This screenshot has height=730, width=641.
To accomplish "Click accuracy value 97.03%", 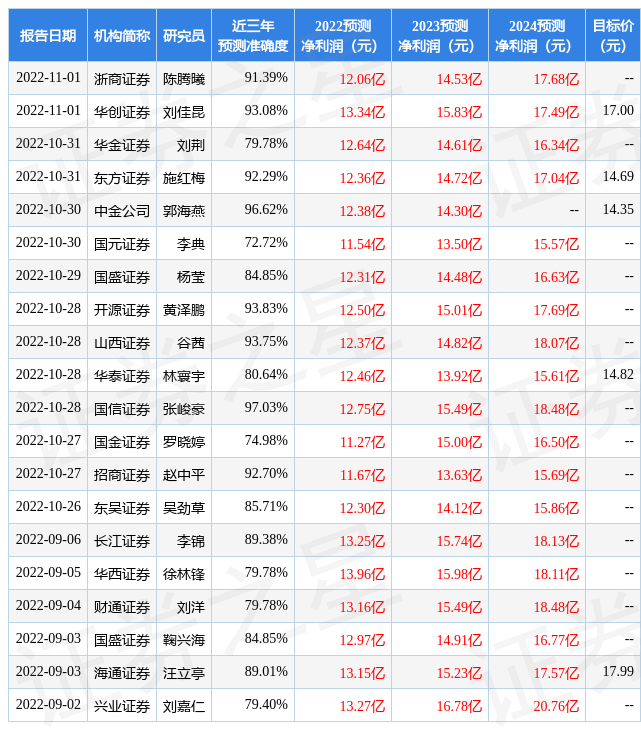I will click(266, 408).
